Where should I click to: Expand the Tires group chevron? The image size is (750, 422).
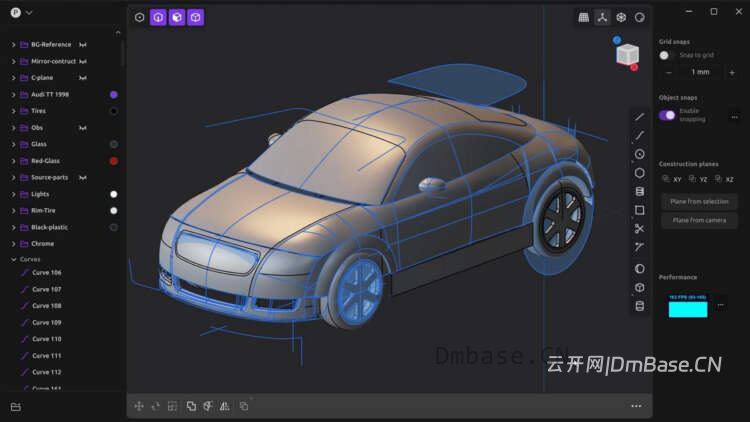[x=13, y=111]
